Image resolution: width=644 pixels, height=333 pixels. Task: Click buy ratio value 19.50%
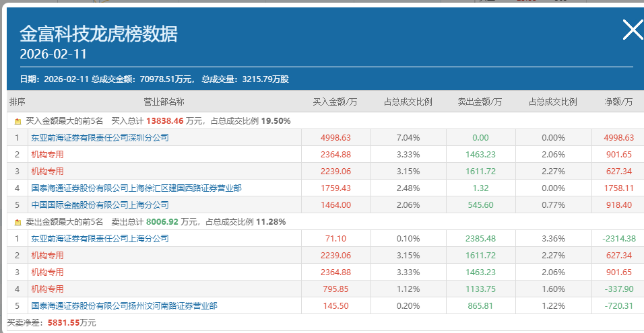click(276, 121)
